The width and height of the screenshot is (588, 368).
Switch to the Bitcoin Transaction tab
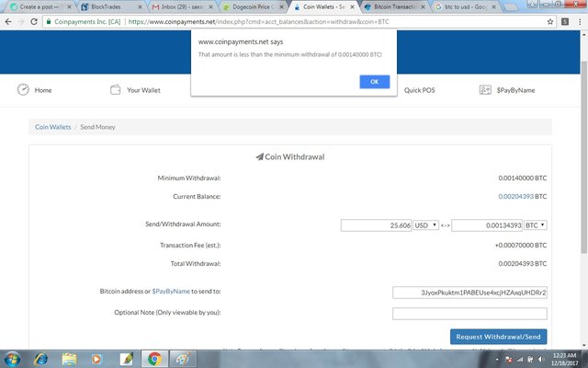(394, 6)
